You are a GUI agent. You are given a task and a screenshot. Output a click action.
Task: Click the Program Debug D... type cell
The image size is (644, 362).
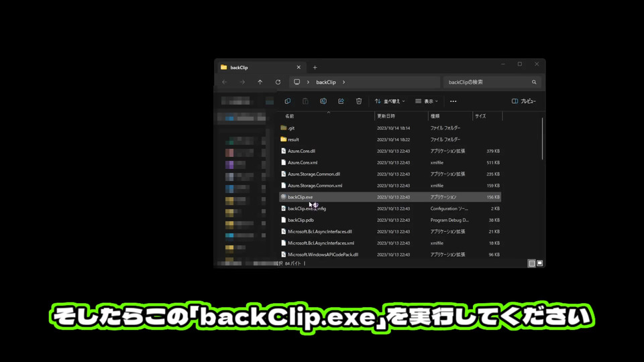click(449, 220)
